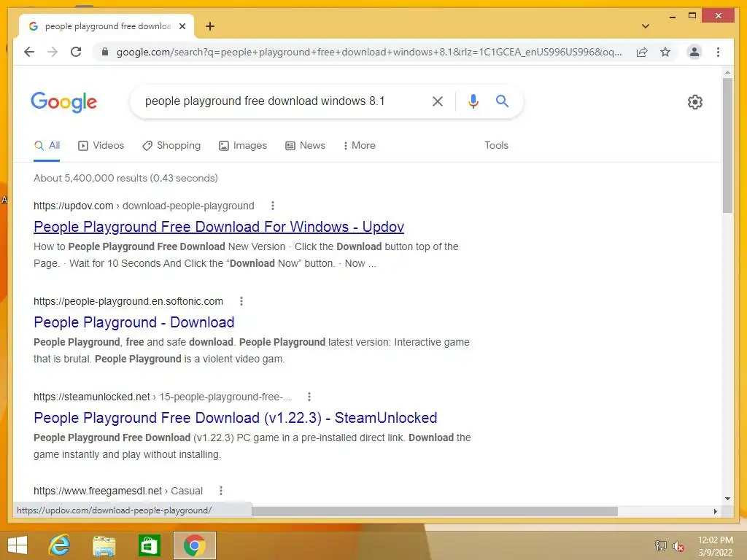Image resolution: width=747 pixels, height=560 pixels.
Task: Open File Explorer from taskbar
Action: coord(104,545)
